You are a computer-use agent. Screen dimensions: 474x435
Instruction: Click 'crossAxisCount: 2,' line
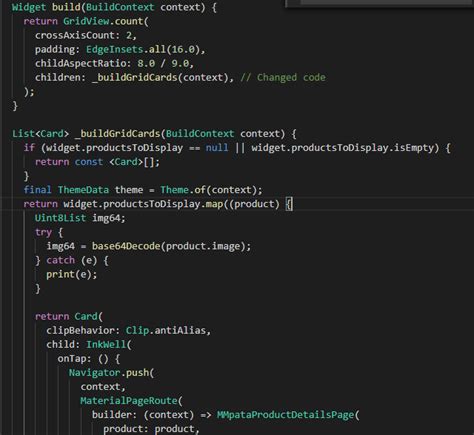point(86,35)
